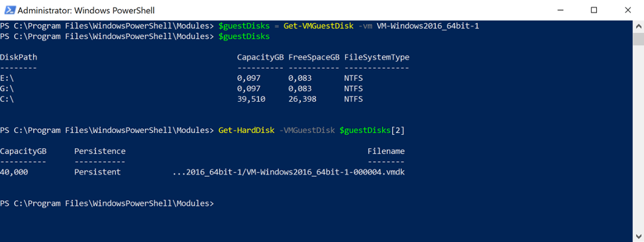Click the CapacityGB header in first table
The image size is (644, 242).
(260, 58)
